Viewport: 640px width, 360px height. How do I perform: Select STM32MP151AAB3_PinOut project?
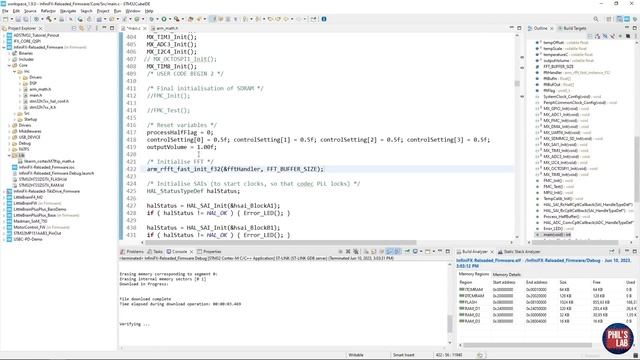[37, 233]
